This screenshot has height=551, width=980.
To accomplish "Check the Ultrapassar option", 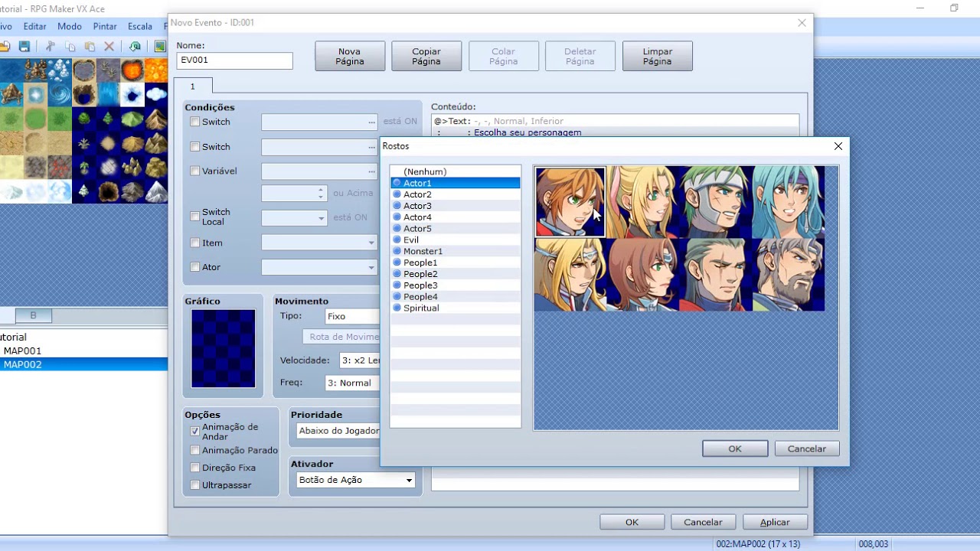I will (195, 485).
